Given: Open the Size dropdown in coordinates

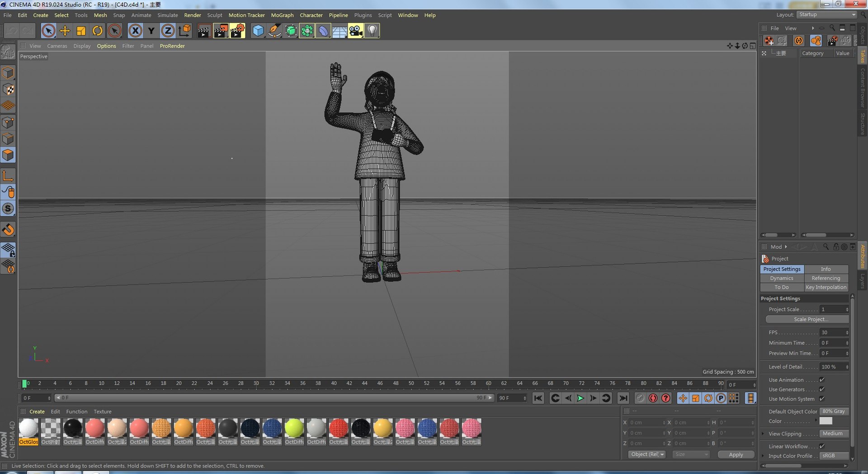Looking at the screenshot, I should [x=691, y=455].
